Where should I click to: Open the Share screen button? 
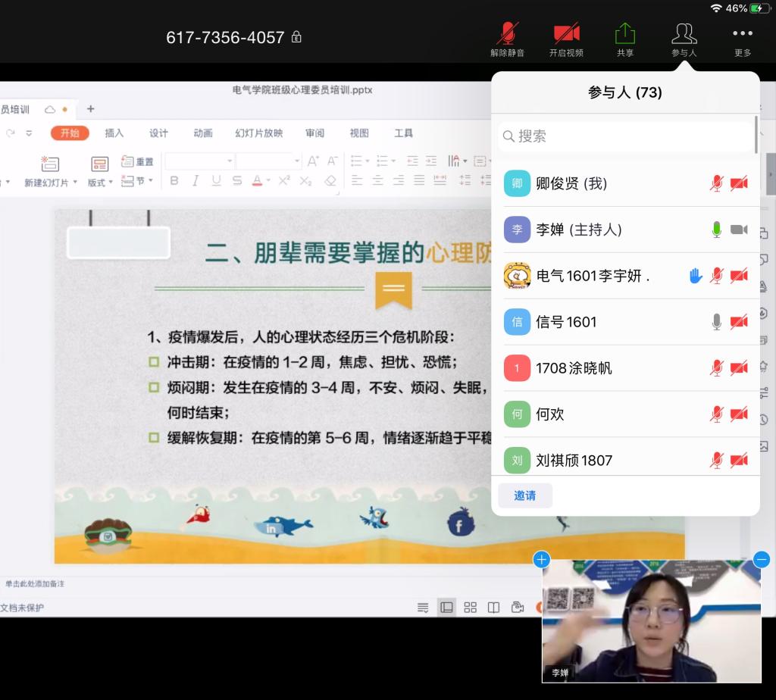point(624,39)
